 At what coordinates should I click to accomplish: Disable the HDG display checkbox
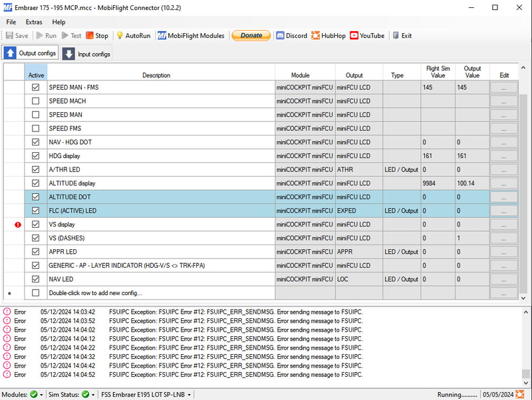point(36,155)
